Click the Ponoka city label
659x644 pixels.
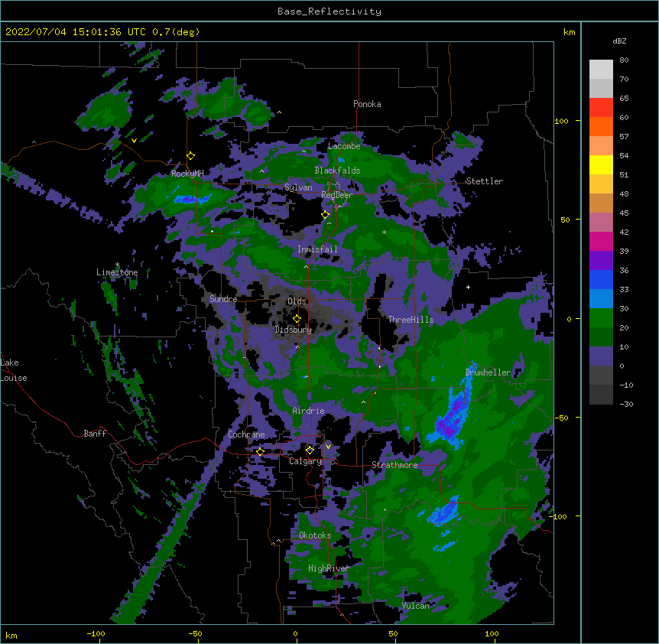pyautogui.click(x=367, y=104)
